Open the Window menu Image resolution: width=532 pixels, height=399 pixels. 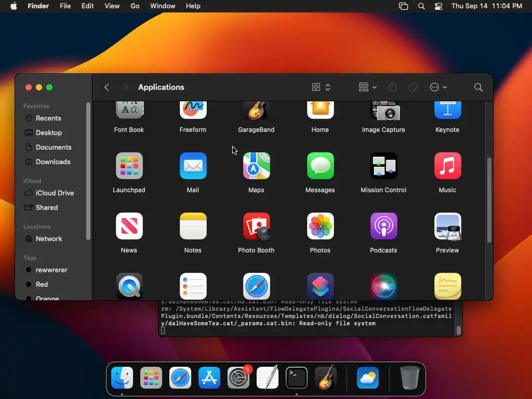pos(163,6)
